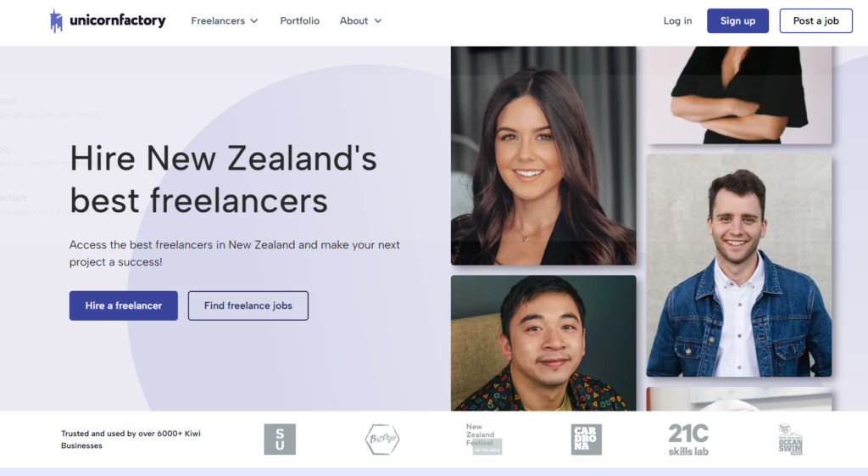This screenshot has height=476, width=868.
Task: Click the 21C skills lab logo
Action: (x=688, y=440)
